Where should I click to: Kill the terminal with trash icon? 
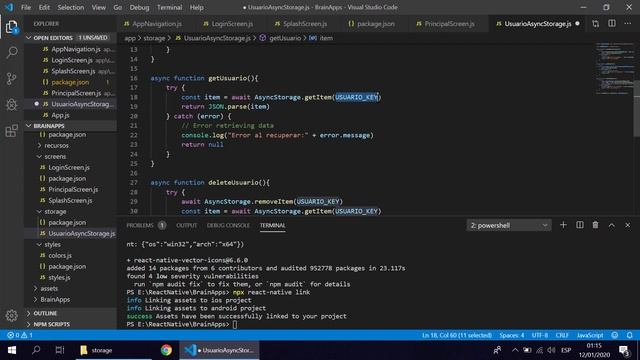[596, 225]
